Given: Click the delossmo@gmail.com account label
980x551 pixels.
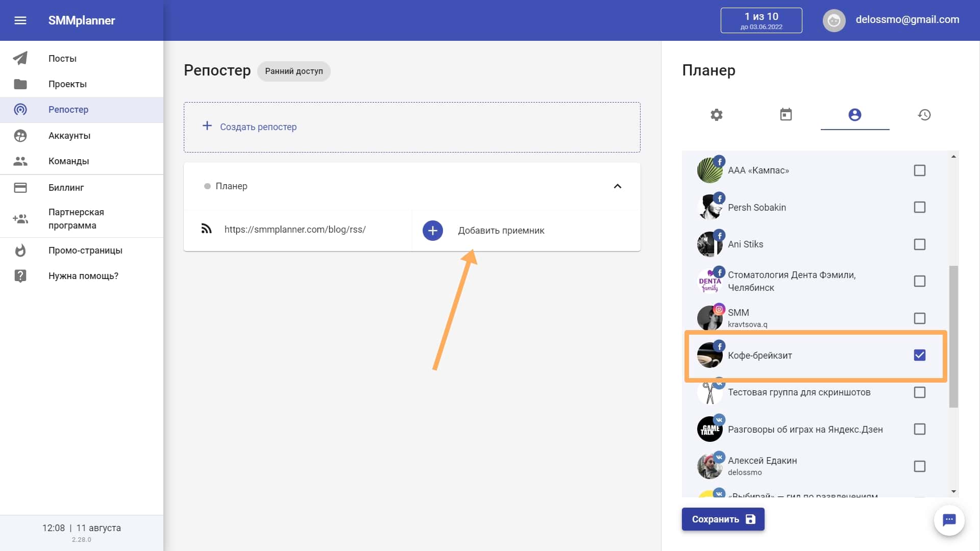Looking at the screenshot, I should point(907,19).
